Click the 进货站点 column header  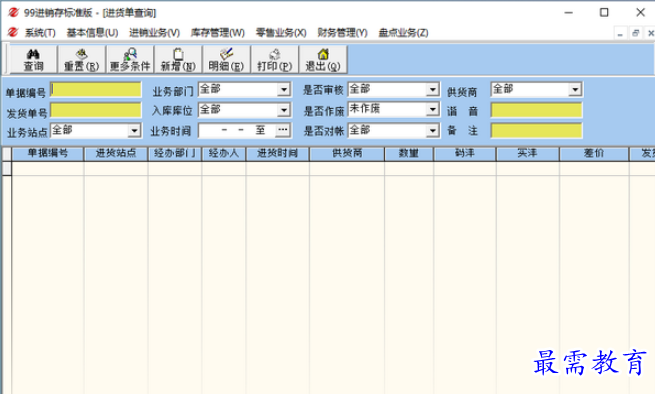(116, 153)
